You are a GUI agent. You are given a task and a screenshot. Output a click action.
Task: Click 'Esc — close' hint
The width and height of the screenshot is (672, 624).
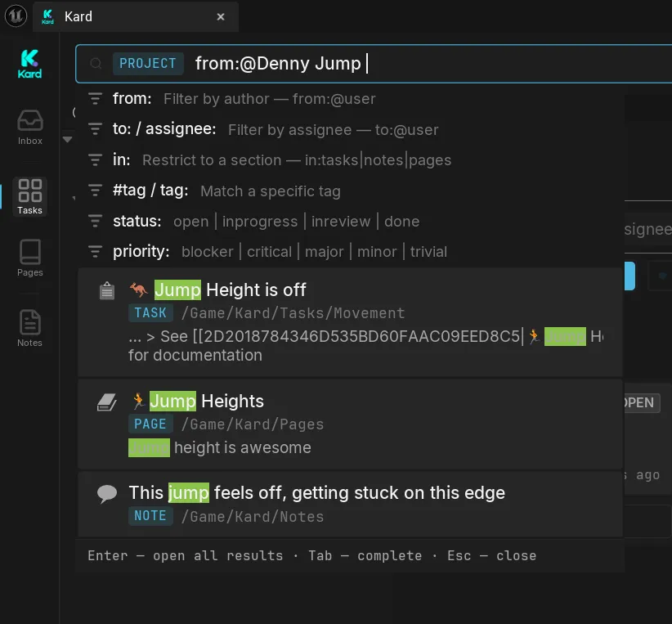click(491, 555)
